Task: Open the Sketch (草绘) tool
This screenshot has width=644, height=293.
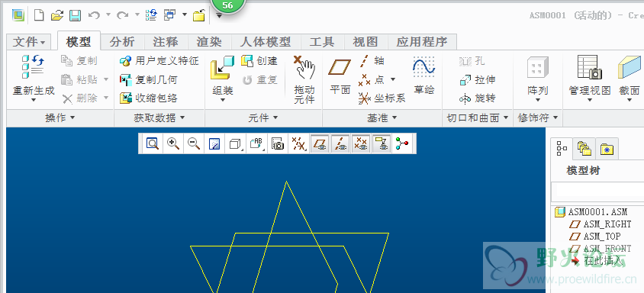Action: tap(423, 67)
